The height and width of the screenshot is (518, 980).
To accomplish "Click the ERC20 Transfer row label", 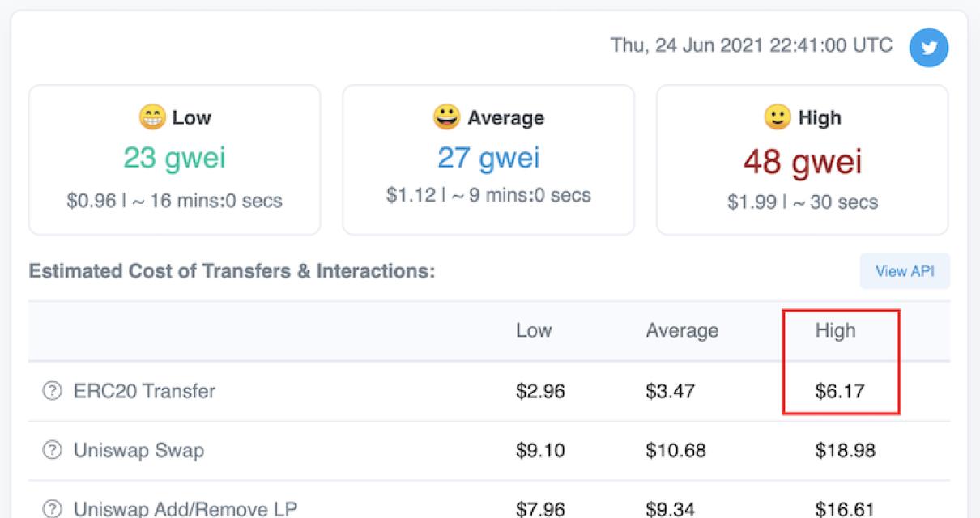I will click(144, 392).
